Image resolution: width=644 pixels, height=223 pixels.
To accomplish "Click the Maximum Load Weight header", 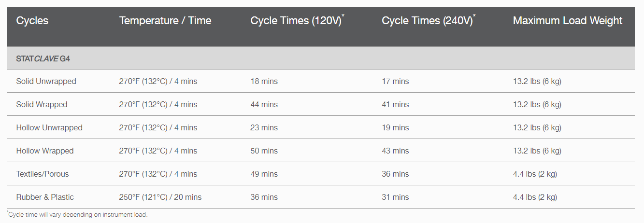I will pos(568,21).
